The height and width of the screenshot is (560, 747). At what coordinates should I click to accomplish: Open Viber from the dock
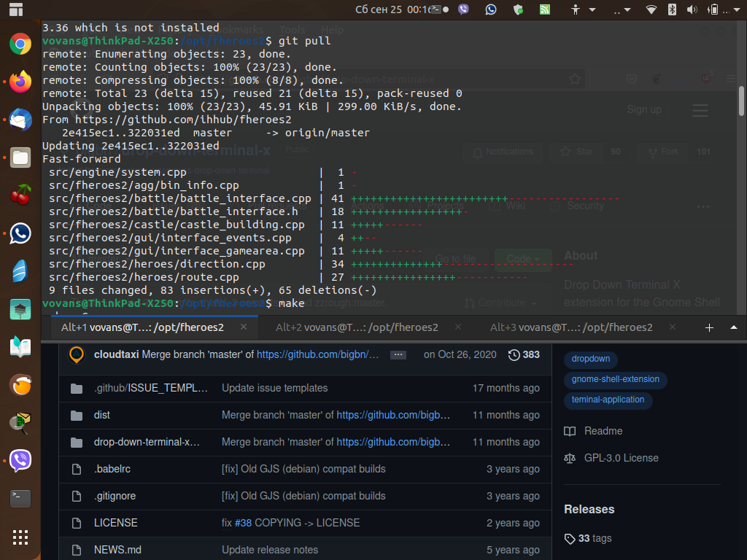(x=20, y=461)
